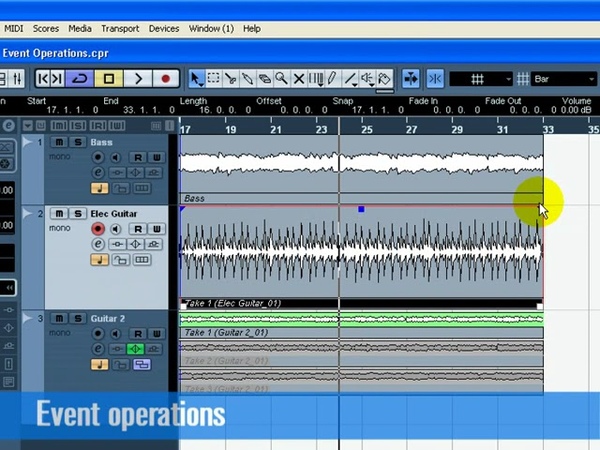Enable Read automation on Bass track
This screenshot has width=600, height=450.
pos(138,157)
